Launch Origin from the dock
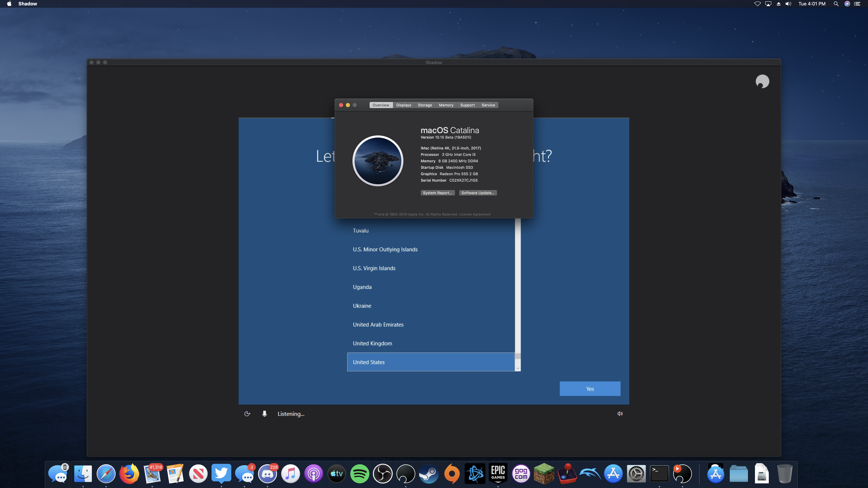This screenshot has height=488, width=868. pos(452,474)
